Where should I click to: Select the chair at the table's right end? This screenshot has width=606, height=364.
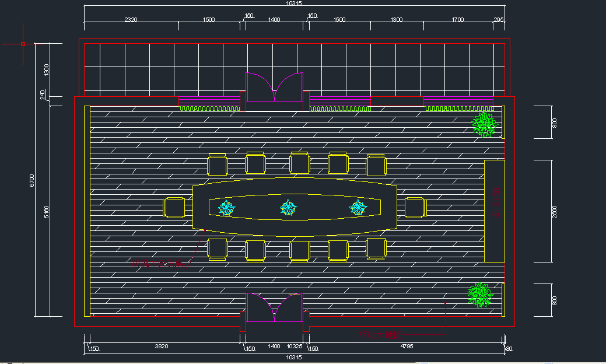[x=415, y=208]
